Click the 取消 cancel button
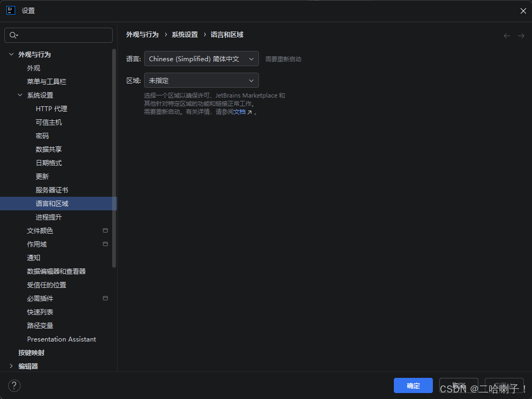 pyautogui.click(x=459, y=385)
